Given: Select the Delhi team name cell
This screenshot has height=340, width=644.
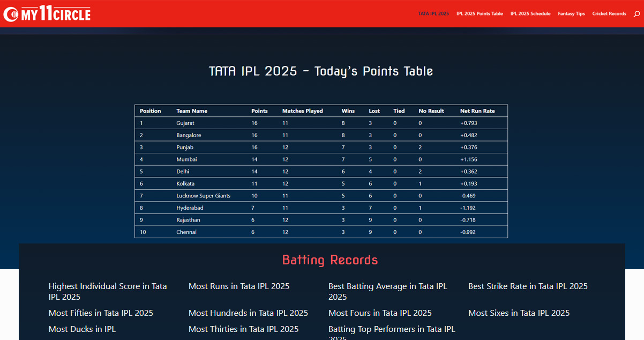Looking at the screenshot, I should coord(183,172).
